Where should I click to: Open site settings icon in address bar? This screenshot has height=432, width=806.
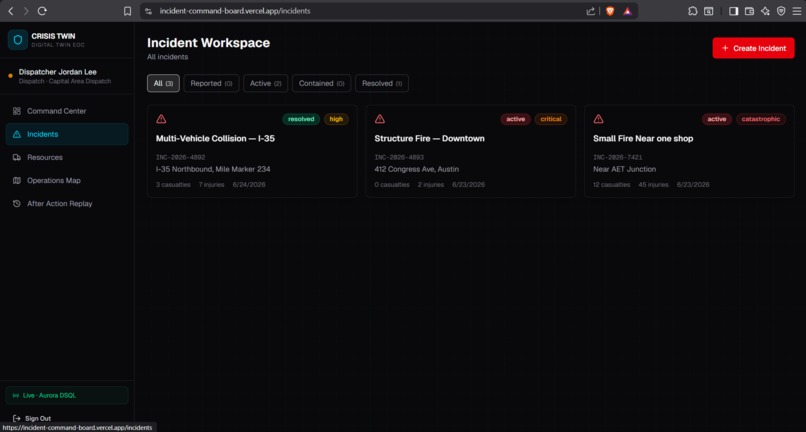(x=149, y=11)
